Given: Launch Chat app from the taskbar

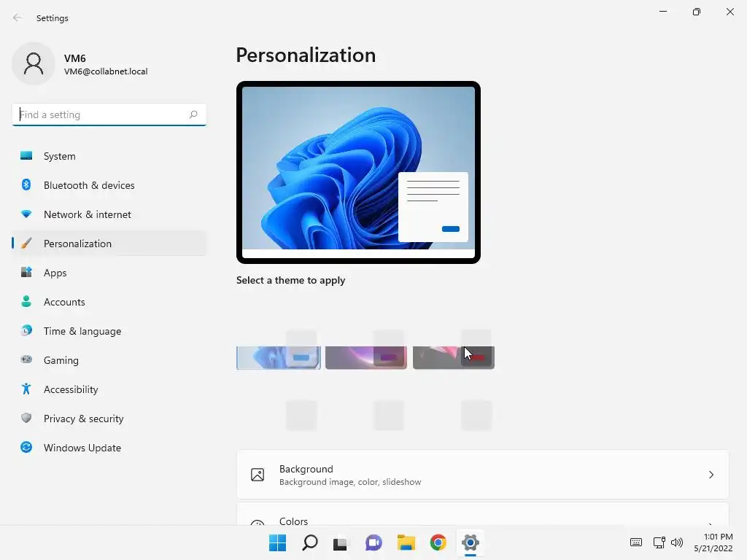Looking at the screenshot, I should (374, 542).
